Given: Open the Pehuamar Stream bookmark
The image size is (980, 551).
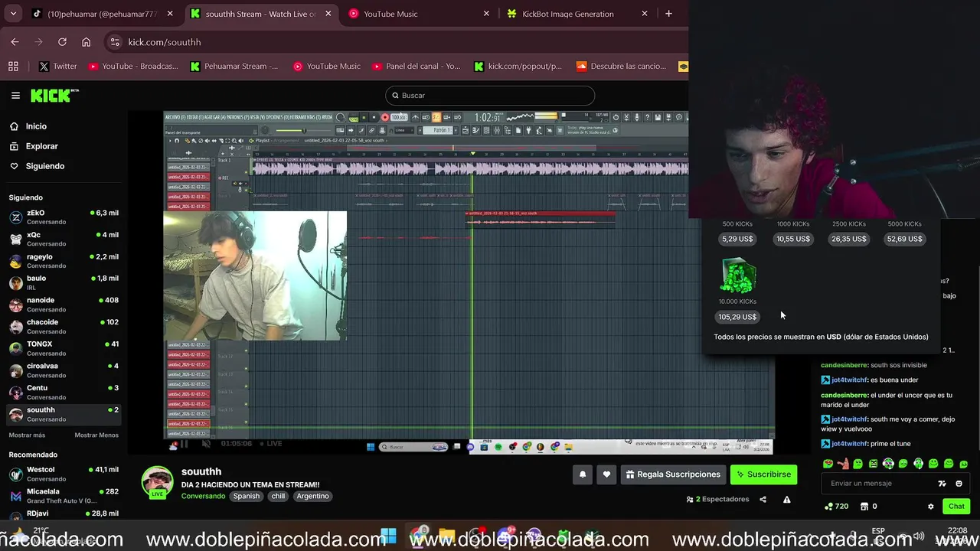Looking at the screenshot, I should pyautogui.click(x=234, y=67).
